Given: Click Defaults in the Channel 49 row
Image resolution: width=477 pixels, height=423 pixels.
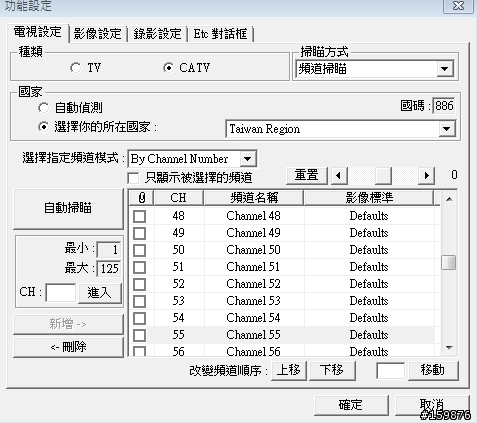Looking at the screenshot, I should coord(369,233).
